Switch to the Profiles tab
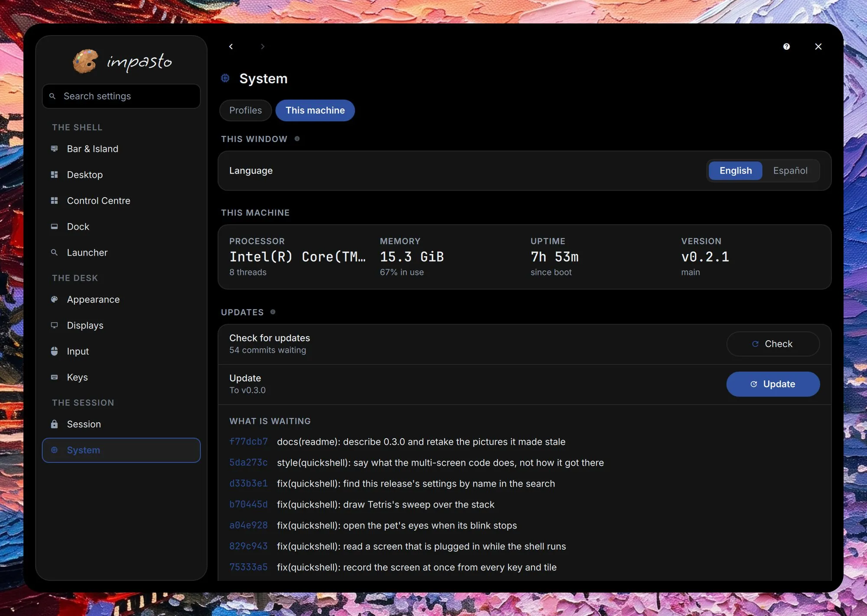The width and height of the screenshot is (867, 616). pyautogui.click(x=245, y=111)
